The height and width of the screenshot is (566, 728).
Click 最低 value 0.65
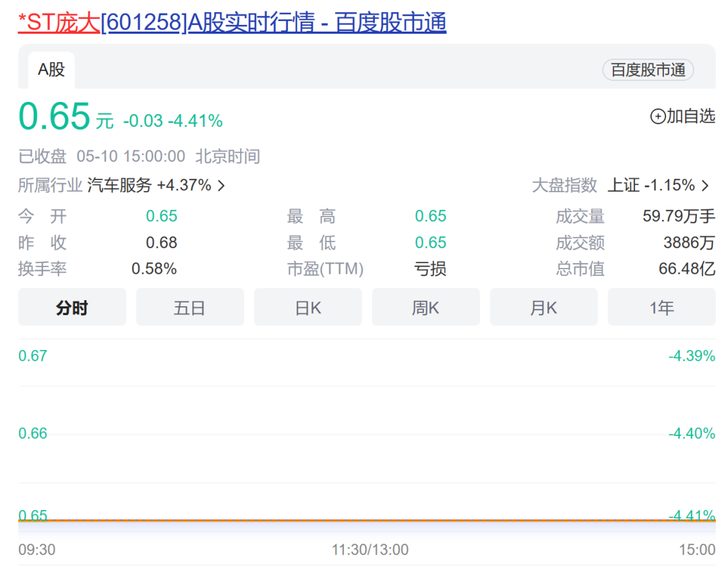(430, 243)
